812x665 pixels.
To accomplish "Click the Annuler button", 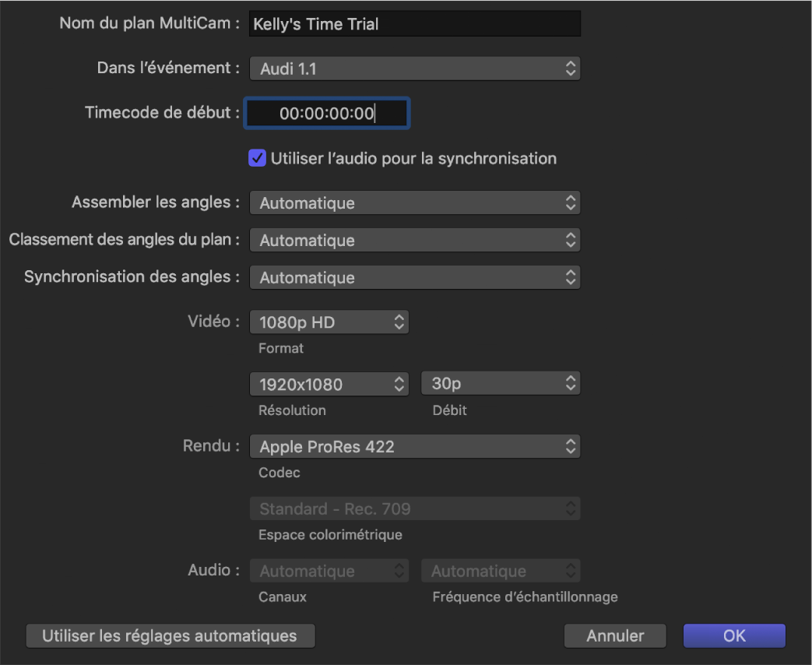I will (614, 635).
